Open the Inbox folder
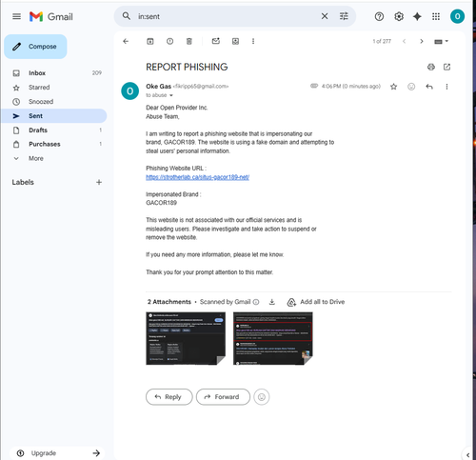 point(53,73)
